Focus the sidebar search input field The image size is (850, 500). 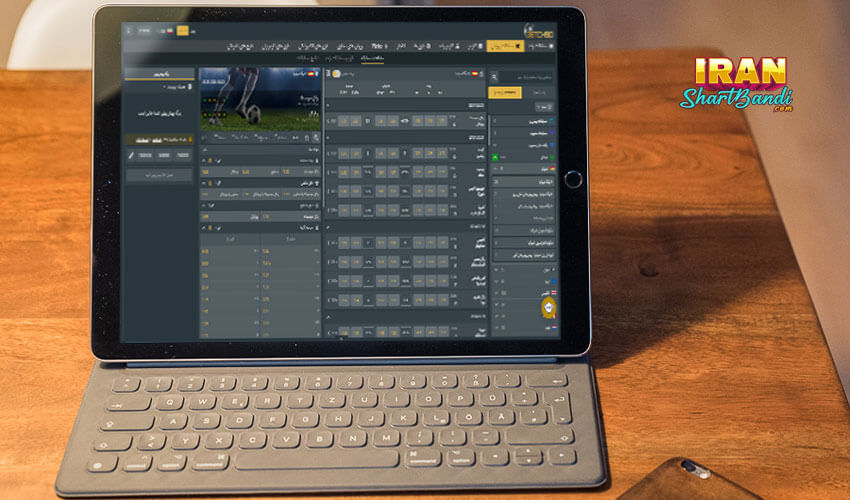(x=526, y=78)
